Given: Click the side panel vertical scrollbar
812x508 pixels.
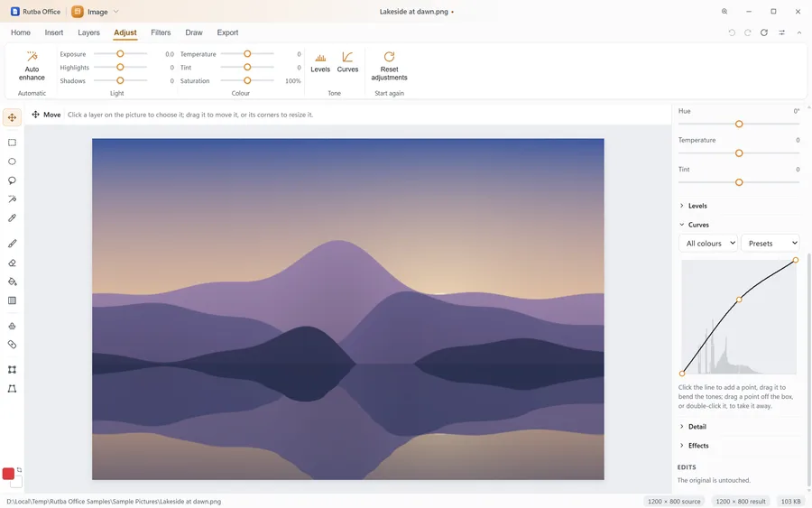Looking at the screenshot, I should coord(809,370).
